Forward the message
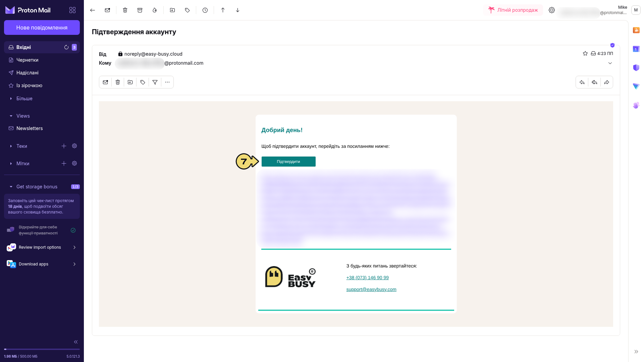 pyautogui.click(x=607, y=82)
